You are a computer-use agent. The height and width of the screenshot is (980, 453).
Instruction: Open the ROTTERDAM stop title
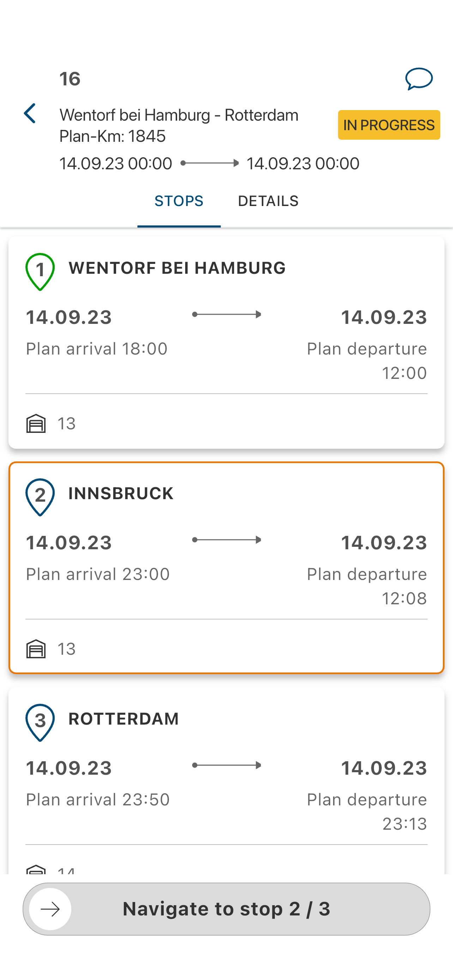tap(123, 719)
